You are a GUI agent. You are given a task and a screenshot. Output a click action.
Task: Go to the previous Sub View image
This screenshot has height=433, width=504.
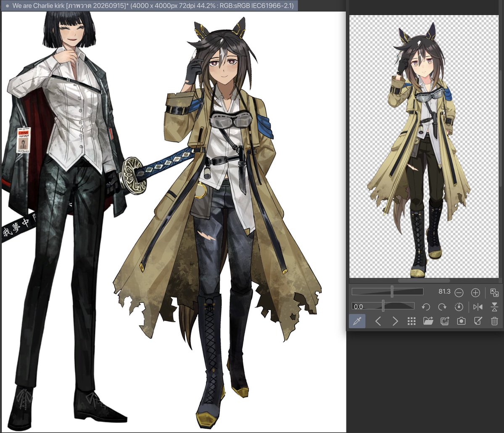tap(378, 321)
